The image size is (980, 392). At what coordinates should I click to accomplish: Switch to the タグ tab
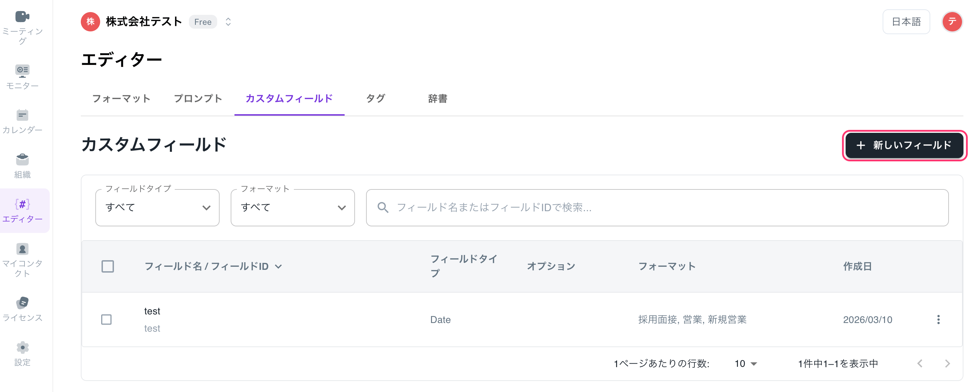[x=375, y=98]
